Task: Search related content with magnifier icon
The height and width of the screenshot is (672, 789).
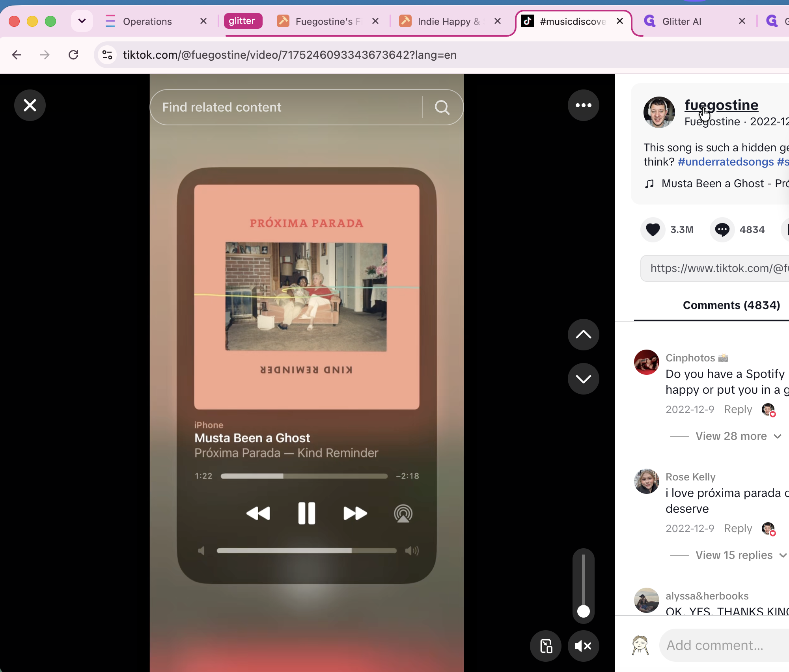Action: pyautogui.click(x=442, y=107)
